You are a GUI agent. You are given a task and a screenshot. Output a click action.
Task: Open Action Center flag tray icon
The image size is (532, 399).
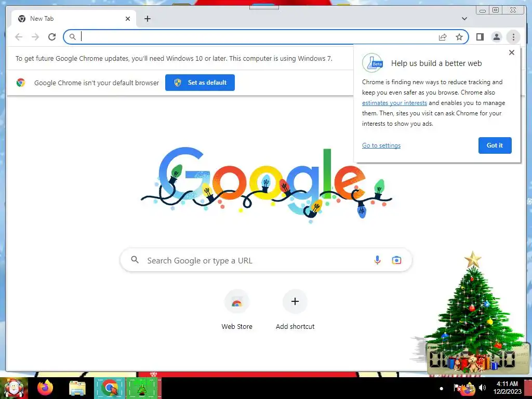[457, 388]
